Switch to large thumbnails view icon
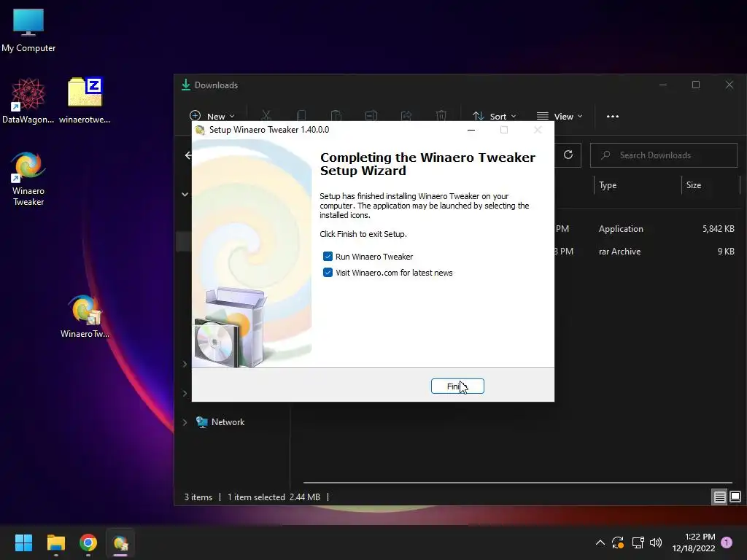 coord(735,497)
